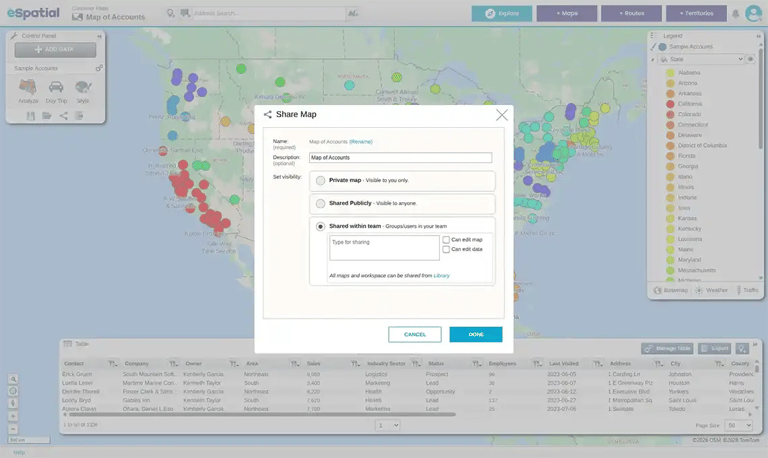The image size is (768, 458).
Task: Click the notifications bell icon
Action: point(735,14)
